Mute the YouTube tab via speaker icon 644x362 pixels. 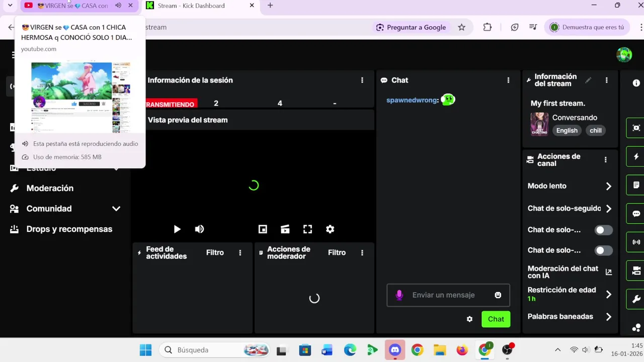[118, 6]
